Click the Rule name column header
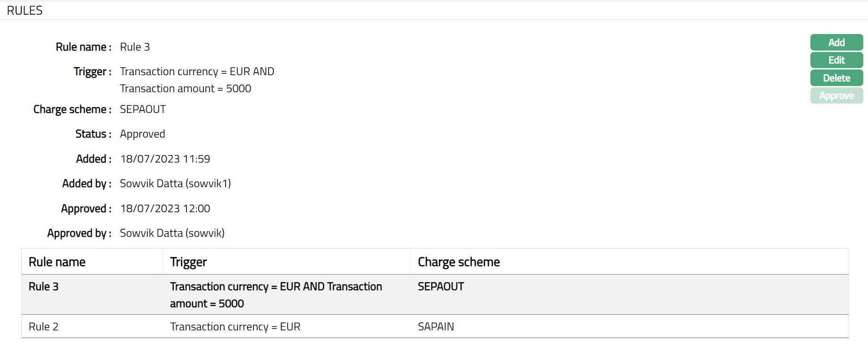This screenshot has height=345, width=868. point(57,262)
